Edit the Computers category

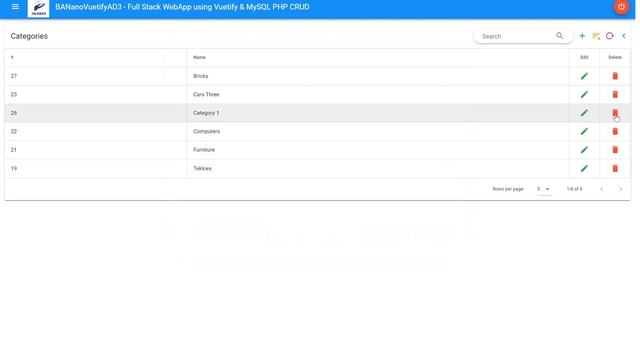pyautogui.click(x=584, y=131)
